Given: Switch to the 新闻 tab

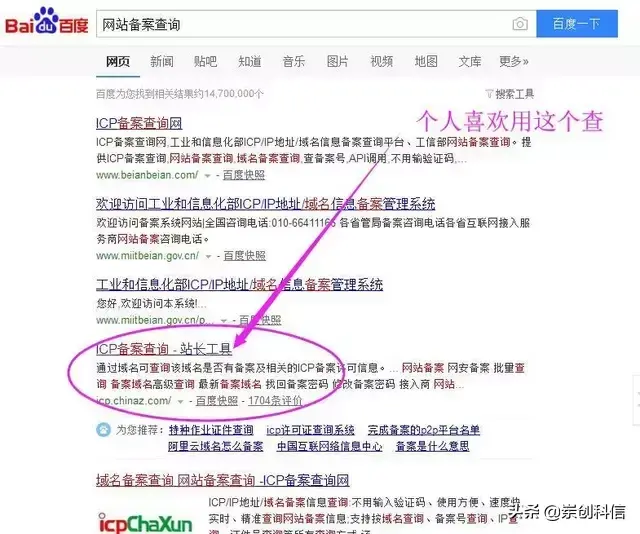Looking at the screenshot, I should point(162,62).
